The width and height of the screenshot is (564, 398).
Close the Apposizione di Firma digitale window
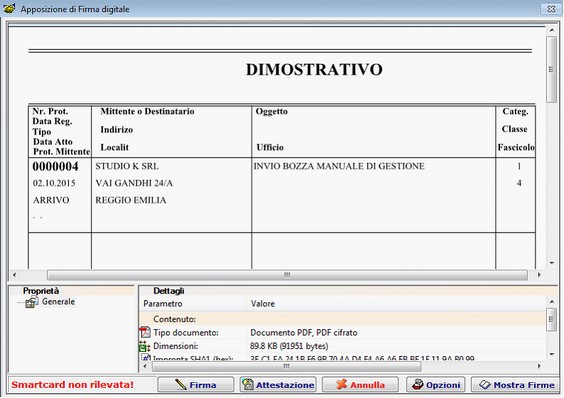point(551,9)
